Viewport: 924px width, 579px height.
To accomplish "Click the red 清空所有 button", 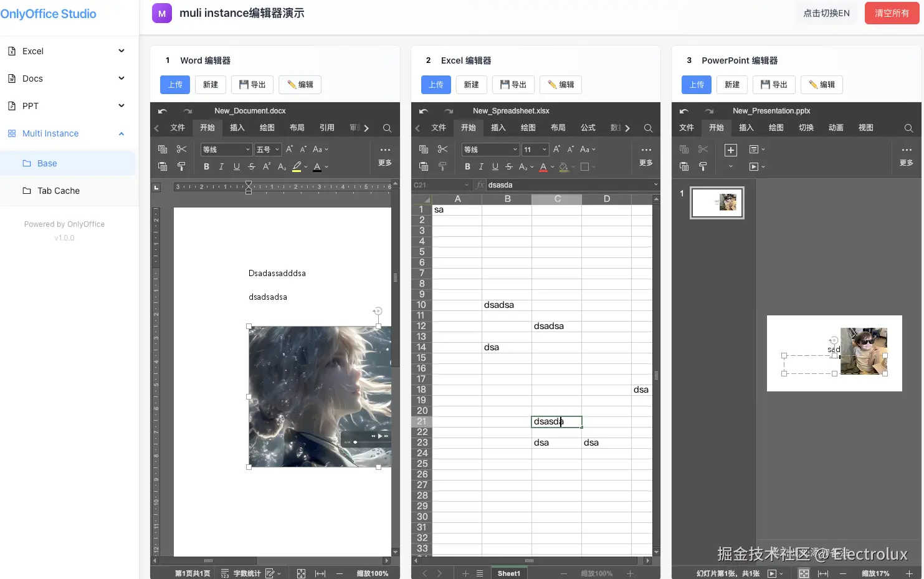I will pos(892,13).
